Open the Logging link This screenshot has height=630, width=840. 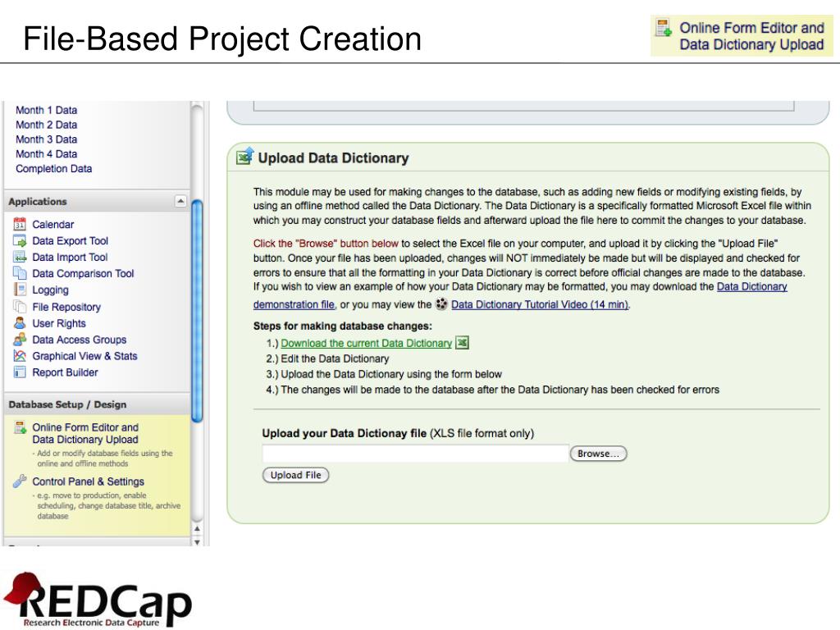pyautogui.click(x=50, y=290)
